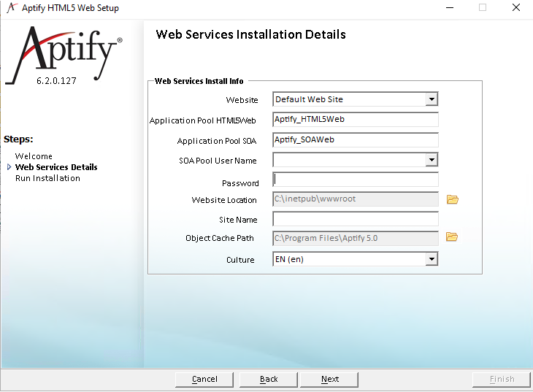The height and width of the screenshot is (392, 533).
Task: Click the Cancel button
Action: click(x=204, y=380)
